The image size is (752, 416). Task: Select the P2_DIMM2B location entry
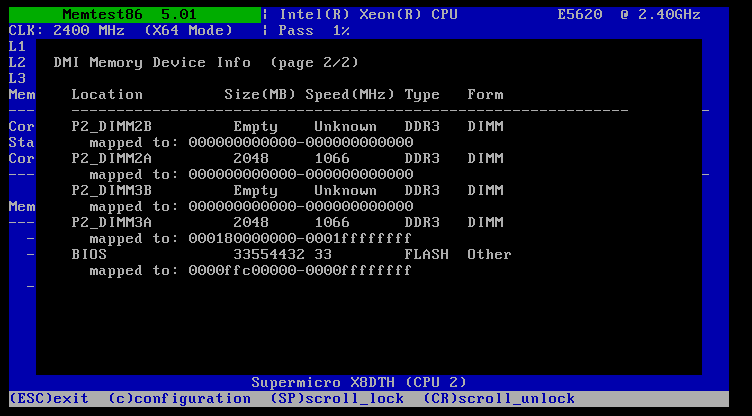112,127
